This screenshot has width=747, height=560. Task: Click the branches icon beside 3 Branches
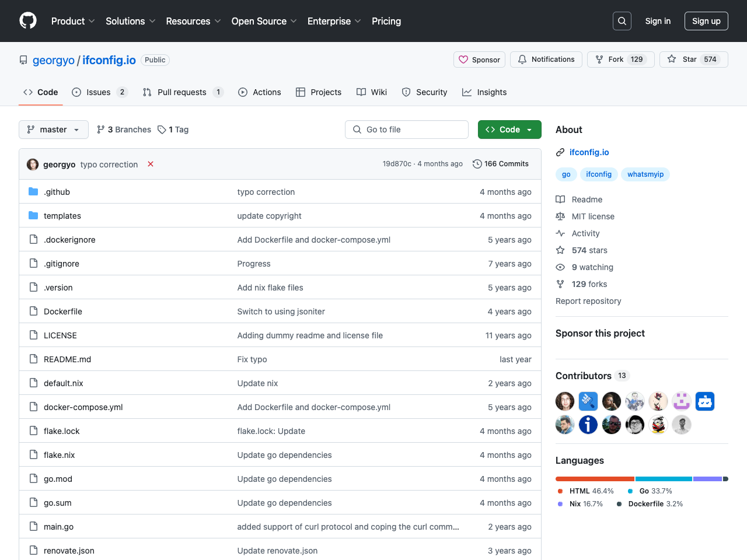click(101, 129)
